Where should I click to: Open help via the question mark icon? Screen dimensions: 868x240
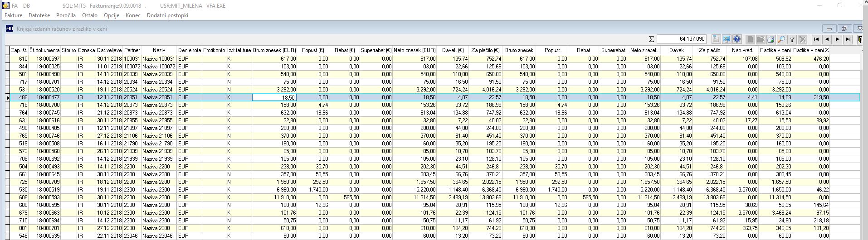point(737,39)
